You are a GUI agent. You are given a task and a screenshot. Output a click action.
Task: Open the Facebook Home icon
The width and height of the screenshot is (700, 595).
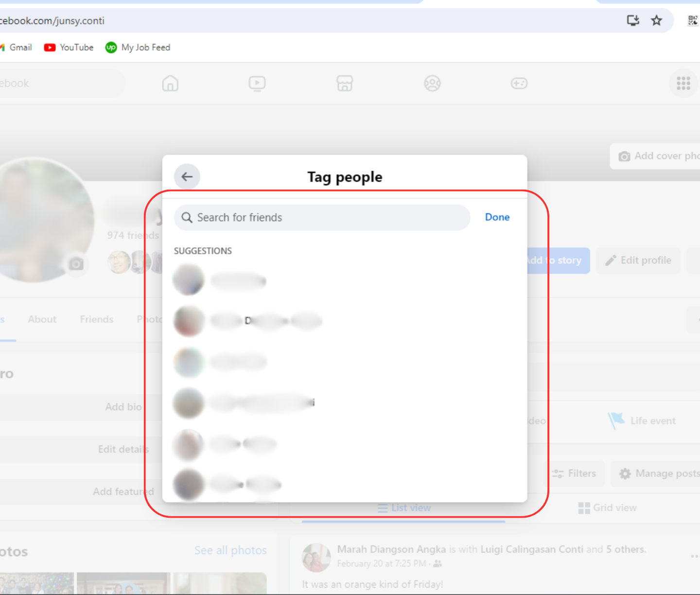(x=170, y=83)
